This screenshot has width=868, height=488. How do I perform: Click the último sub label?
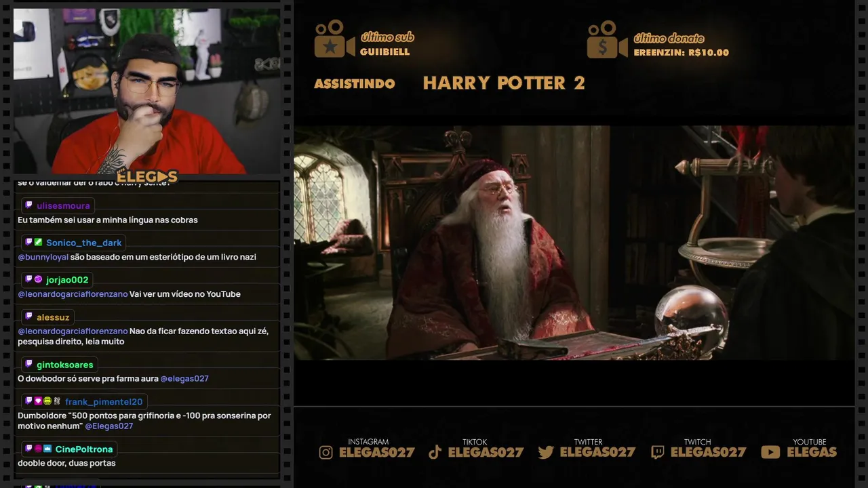coord(387,37)
